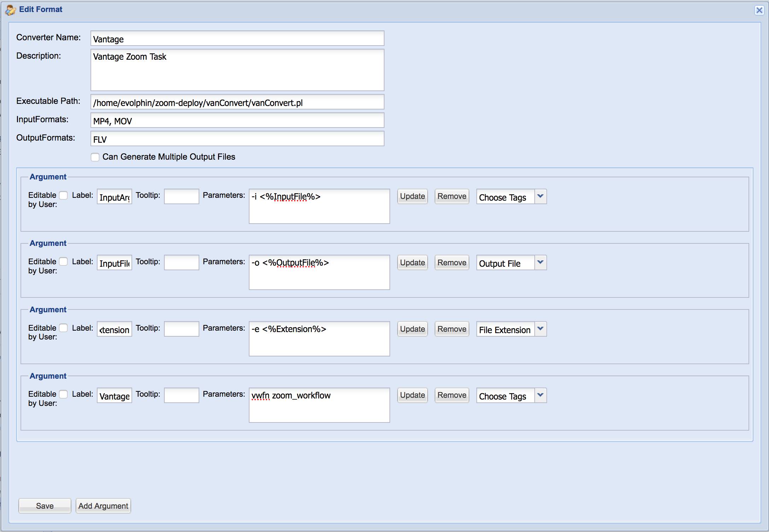The width and height of the screenshot is (769, 532).
Task: Click Parameters box with -o <%OutputFile%>
Action: tap(319, 272)
